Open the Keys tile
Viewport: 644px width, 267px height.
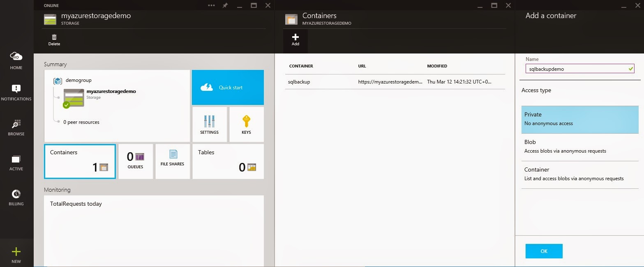pyautogui.click(x=246, y=124)
